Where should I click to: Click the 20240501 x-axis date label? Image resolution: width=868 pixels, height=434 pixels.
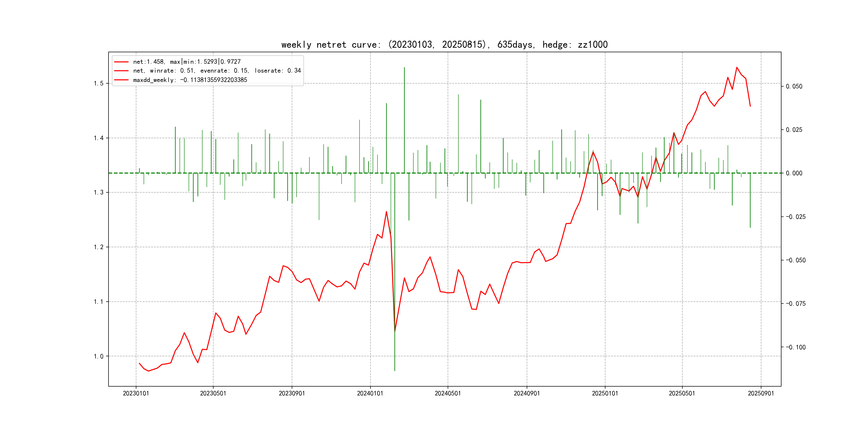pyautogui.click(x=447, y=394)
